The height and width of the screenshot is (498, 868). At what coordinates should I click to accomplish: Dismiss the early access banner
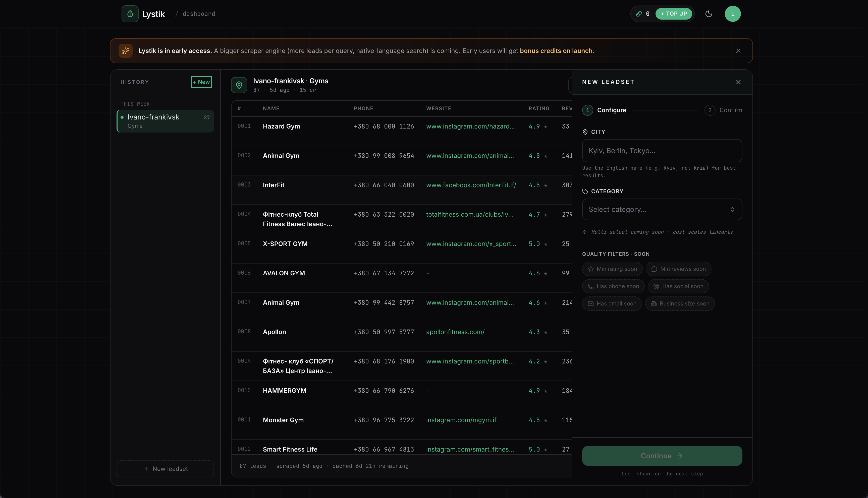[738, 51]
